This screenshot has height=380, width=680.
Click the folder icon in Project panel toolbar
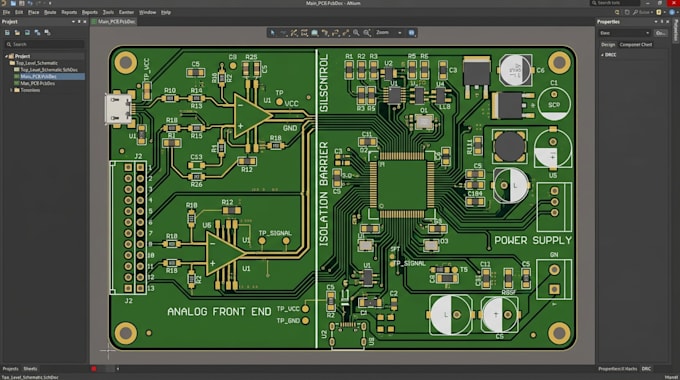point(17,33)
